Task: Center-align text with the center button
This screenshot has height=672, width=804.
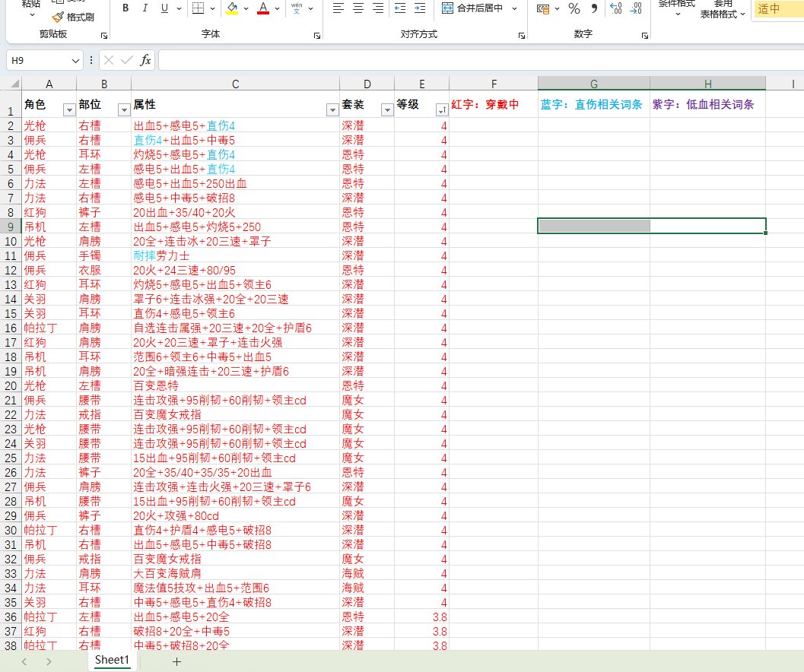Action: coord(358,8)
